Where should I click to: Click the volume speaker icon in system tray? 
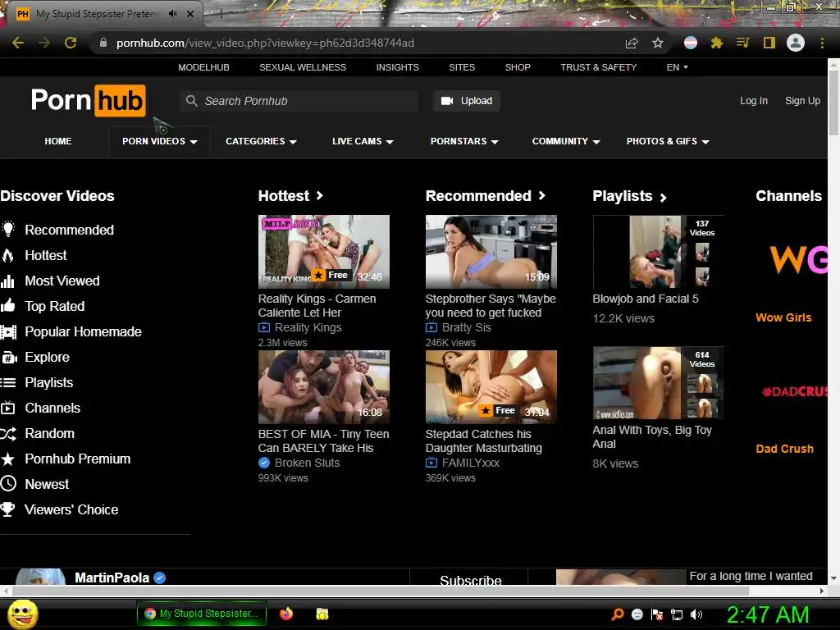tap(696, 614)
